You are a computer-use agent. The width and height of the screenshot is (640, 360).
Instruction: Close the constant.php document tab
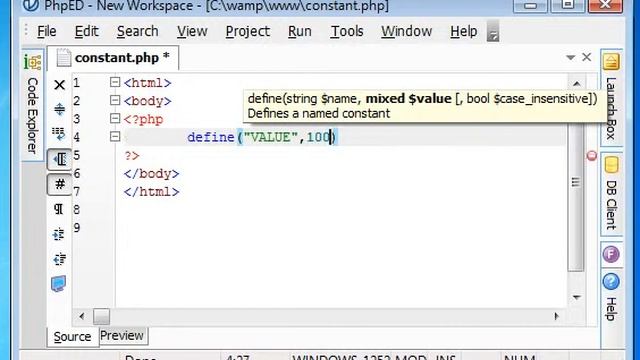587,57
